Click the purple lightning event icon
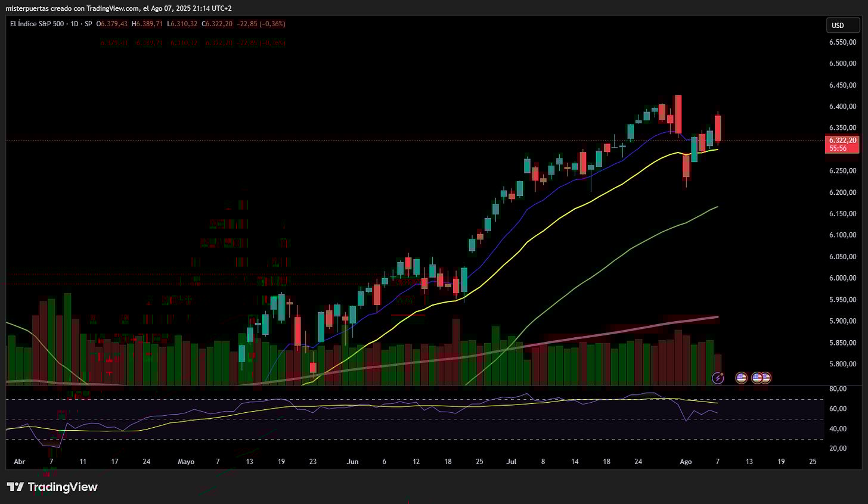868x504 pixels. (718, 378)
